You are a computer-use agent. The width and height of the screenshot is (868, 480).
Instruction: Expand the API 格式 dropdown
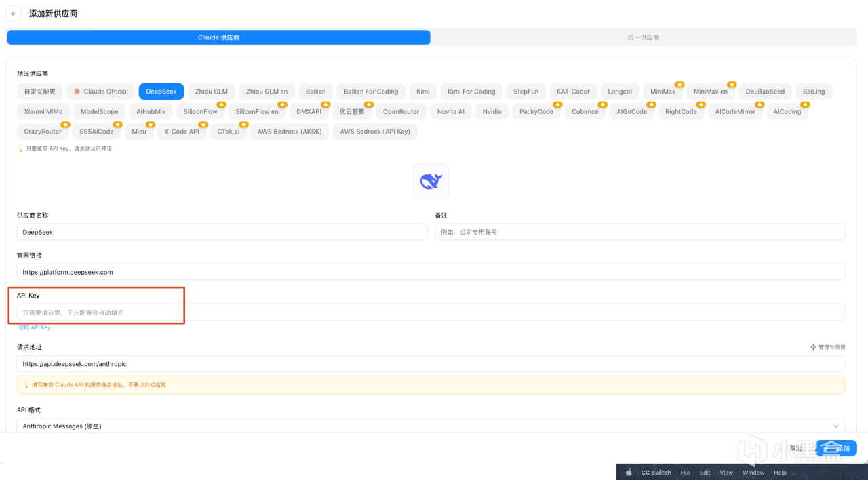[431, 426]
